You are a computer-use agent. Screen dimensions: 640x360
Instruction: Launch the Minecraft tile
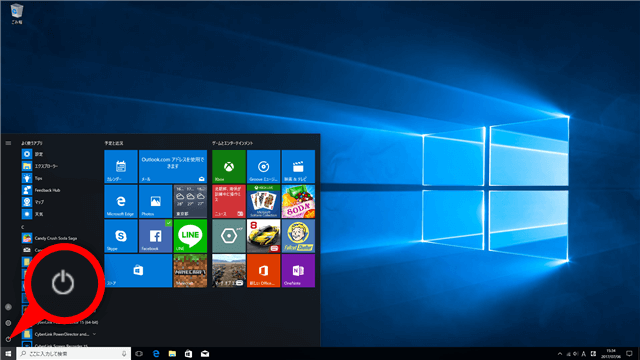tap(190, 271)
